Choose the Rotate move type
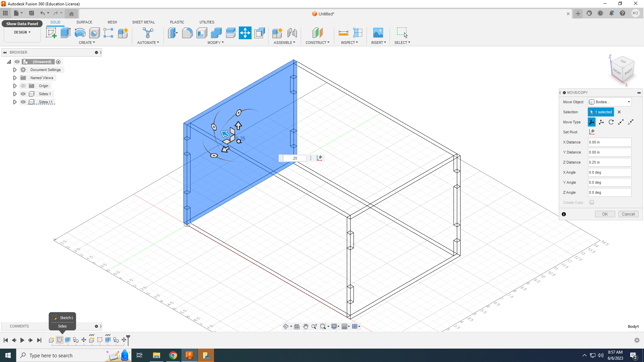 [x=611, y=122]
